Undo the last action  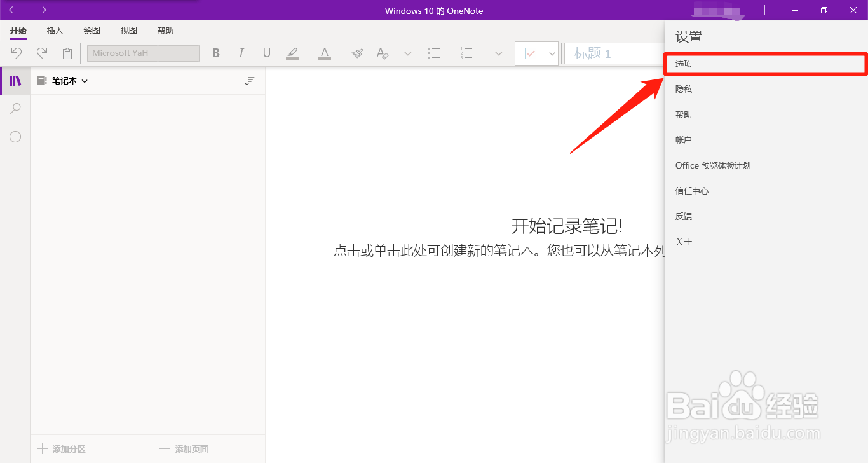pos(17,53)
